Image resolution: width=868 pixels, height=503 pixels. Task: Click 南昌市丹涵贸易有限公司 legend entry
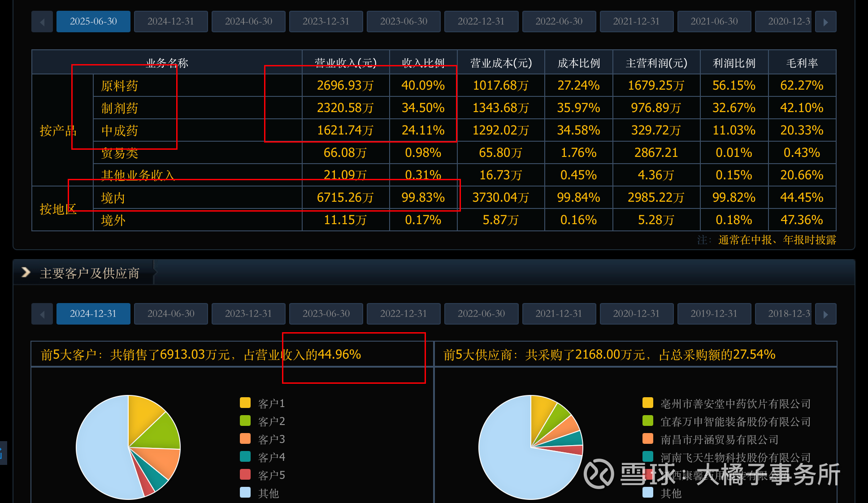[719, 439]
